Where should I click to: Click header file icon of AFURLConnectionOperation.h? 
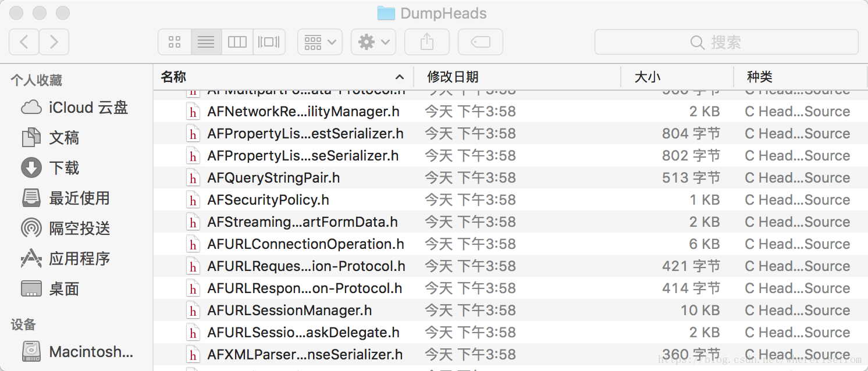193,244
